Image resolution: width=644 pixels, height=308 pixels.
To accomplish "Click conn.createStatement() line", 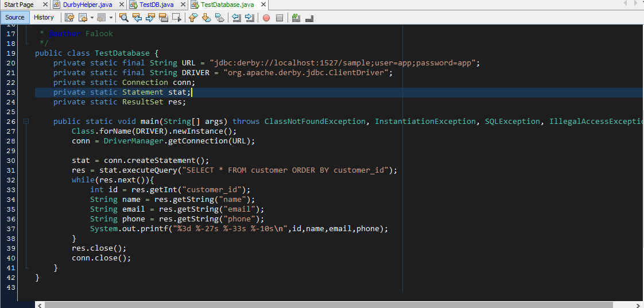I will 140,161.
